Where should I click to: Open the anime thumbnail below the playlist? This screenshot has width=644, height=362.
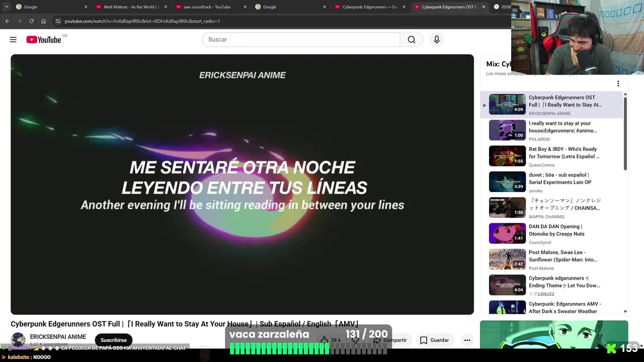tap(554, 334)
